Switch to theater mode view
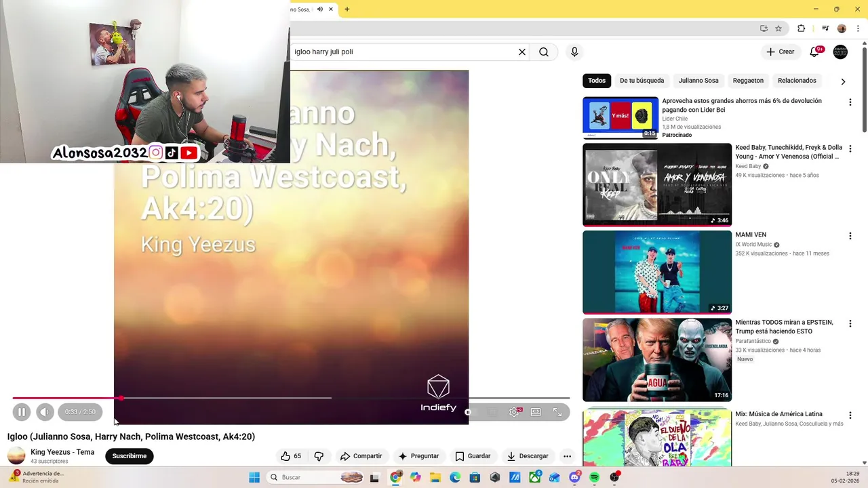 pyautogui.click(x=536, y=411)
